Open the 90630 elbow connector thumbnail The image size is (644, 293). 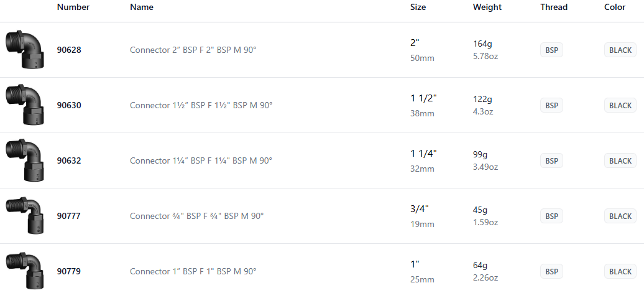click(x=24, y=105)
